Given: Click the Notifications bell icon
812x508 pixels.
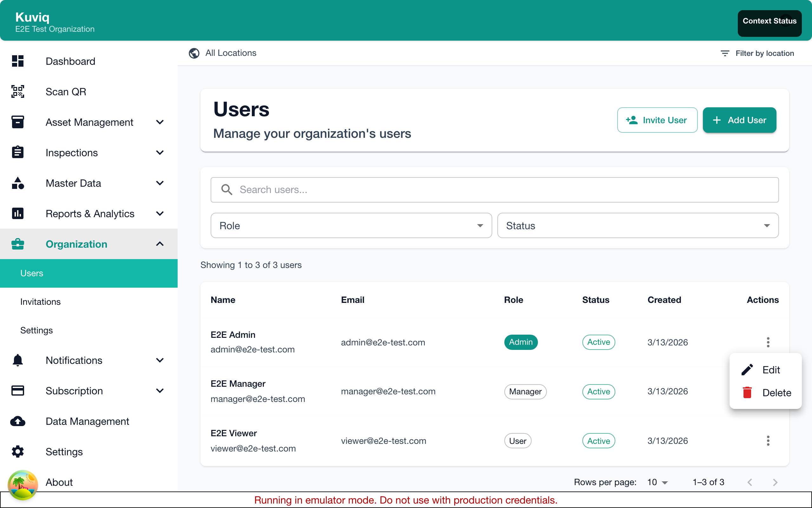Looking at the screenshot, I should coord(18,360).
